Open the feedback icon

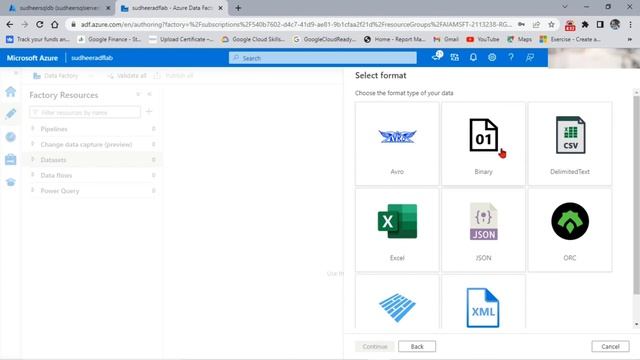(x=530, y=58)
